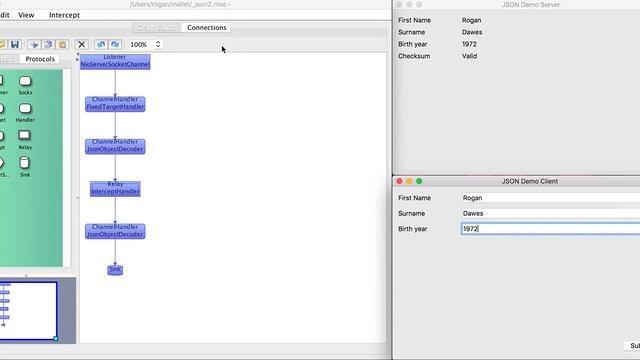Select the Handler palette shape
The image size is (640, 360).
pyautogui.click(x=25, y=113)
